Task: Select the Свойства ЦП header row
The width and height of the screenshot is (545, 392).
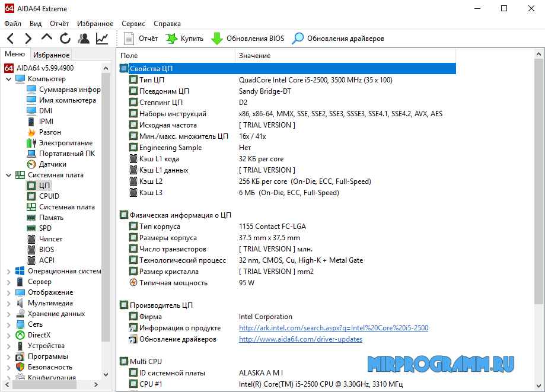Action: [x=288, y=68]
